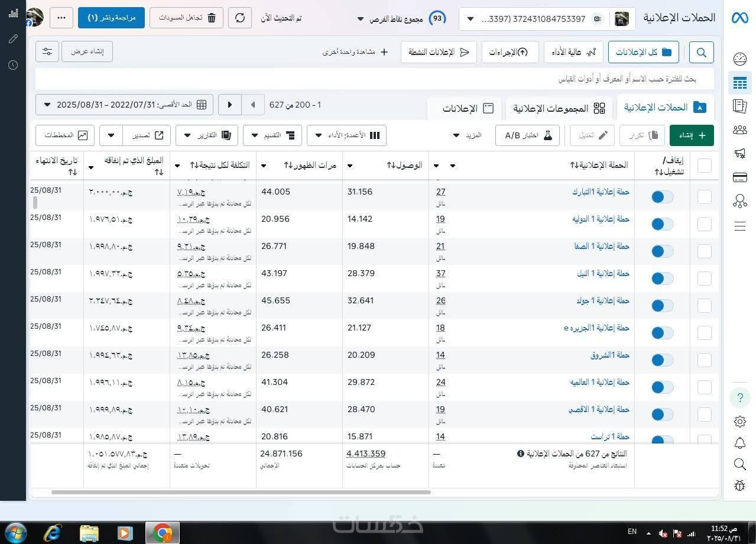Open the filter sliders settings icon

(x=47, y=51)
